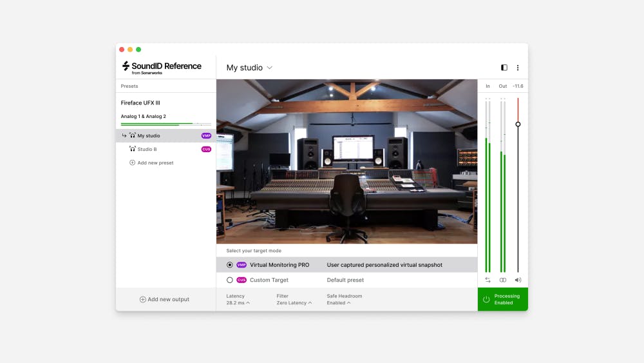
Task: Click the swap channels arrows icon
Action: [488, 280]
